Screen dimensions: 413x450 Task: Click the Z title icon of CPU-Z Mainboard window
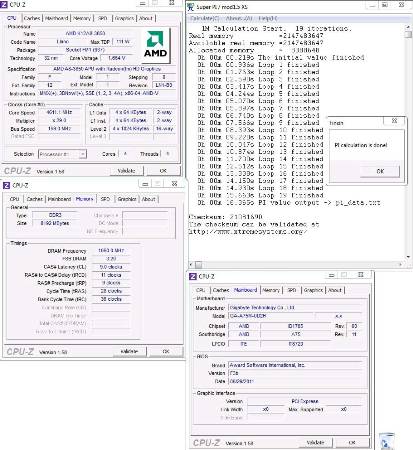pyautogui.click(x=193, y=276)
